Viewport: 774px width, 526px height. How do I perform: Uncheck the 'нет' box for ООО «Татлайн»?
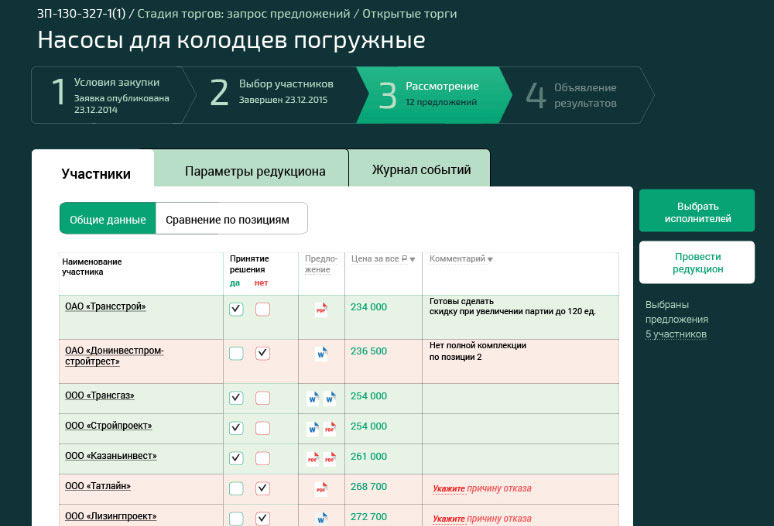point(262,489)
